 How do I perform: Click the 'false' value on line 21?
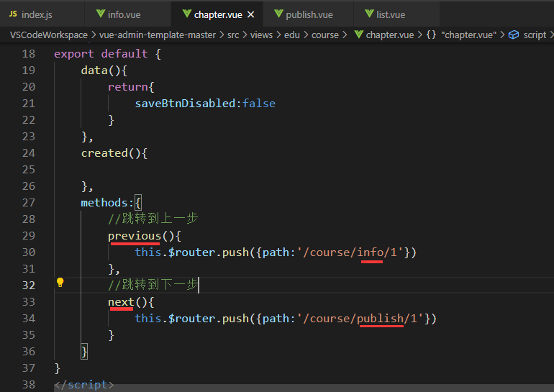(x=259, y=104)
